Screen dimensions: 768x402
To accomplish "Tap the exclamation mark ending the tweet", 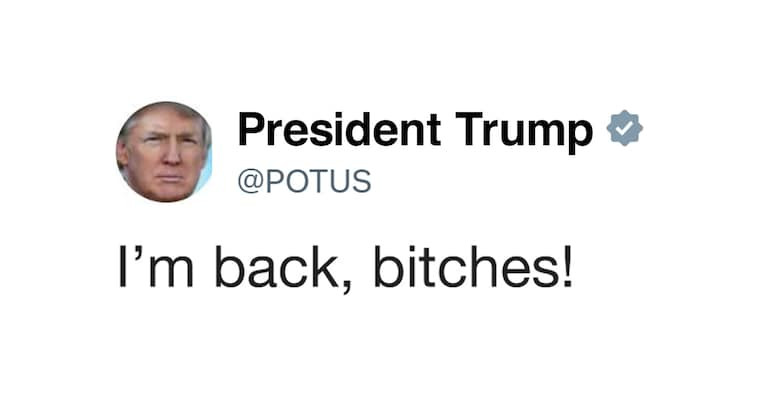I will [x=567, y=267].
